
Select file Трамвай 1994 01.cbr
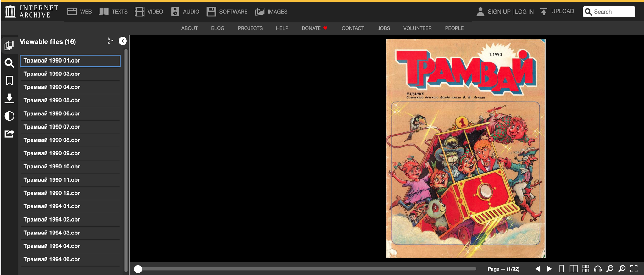[x=70, y=206]
